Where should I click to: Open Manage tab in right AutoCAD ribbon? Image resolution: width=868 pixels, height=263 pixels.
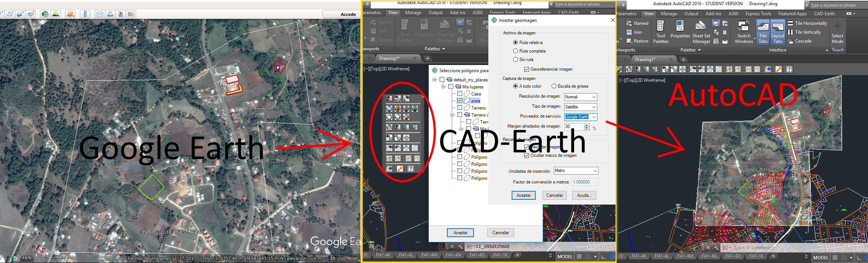(x=669, y=14)
